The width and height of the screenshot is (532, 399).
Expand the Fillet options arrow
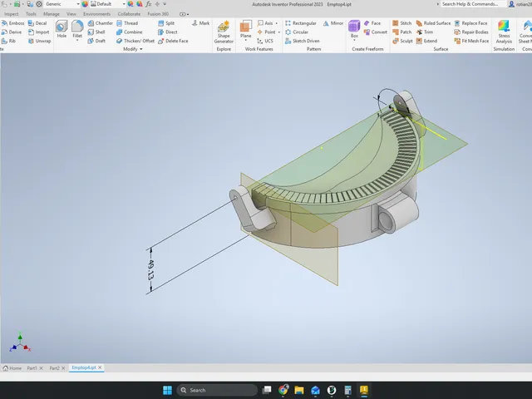coord(77,41)
